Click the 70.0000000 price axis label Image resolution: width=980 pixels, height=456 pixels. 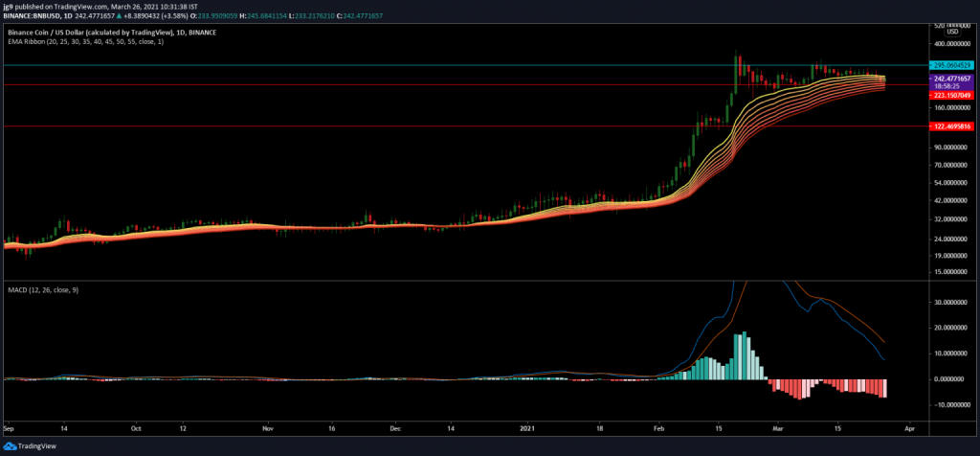952,165
